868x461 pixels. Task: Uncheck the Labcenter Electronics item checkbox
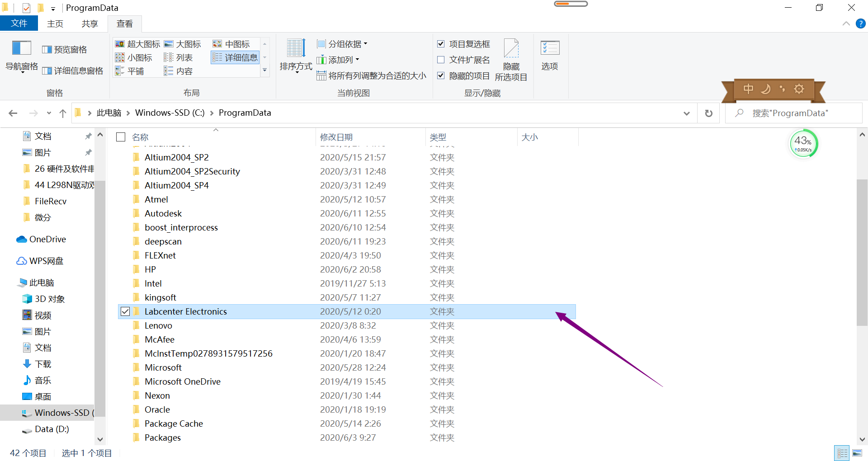coord(125,311)
